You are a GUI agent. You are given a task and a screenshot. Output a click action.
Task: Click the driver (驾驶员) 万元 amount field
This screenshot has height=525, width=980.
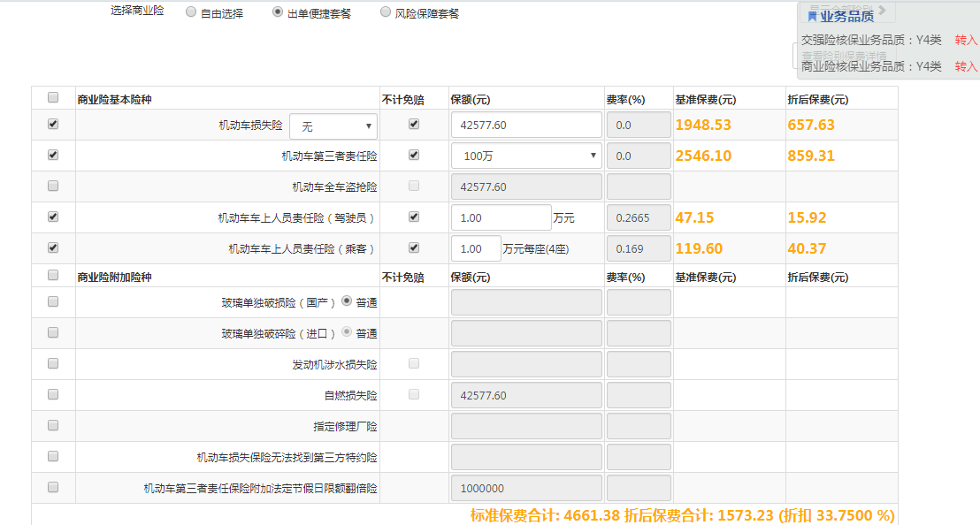tap(501, 217)
